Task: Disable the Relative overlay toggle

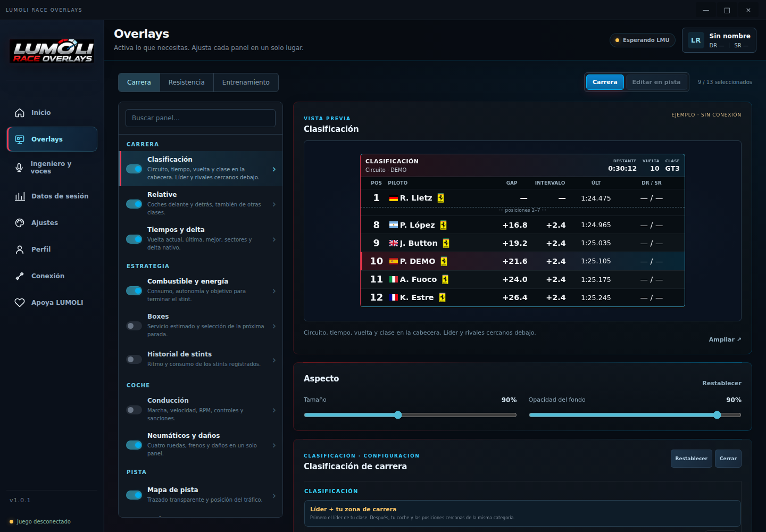Action: click(x=134, y=204)
